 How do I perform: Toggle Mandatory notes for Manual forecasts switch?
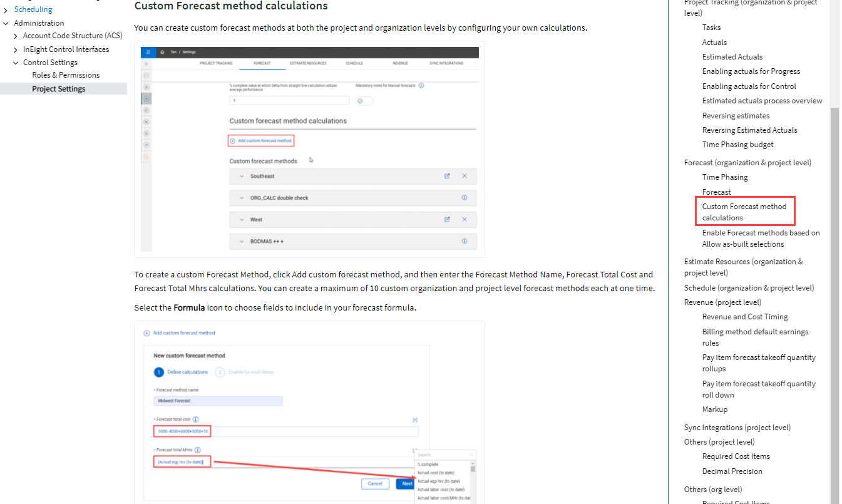coord(364,101)
